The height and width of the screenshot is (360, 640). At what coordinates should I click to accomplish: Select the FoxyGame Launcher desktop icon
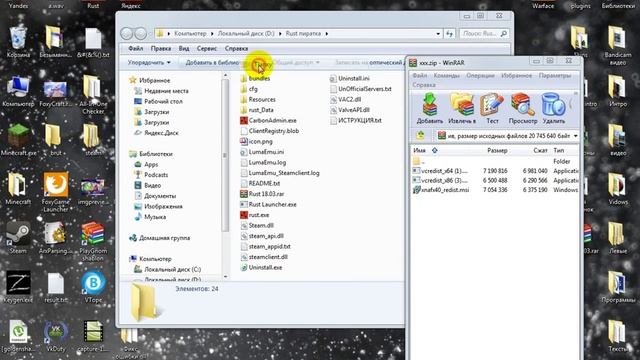pos(56,192)
